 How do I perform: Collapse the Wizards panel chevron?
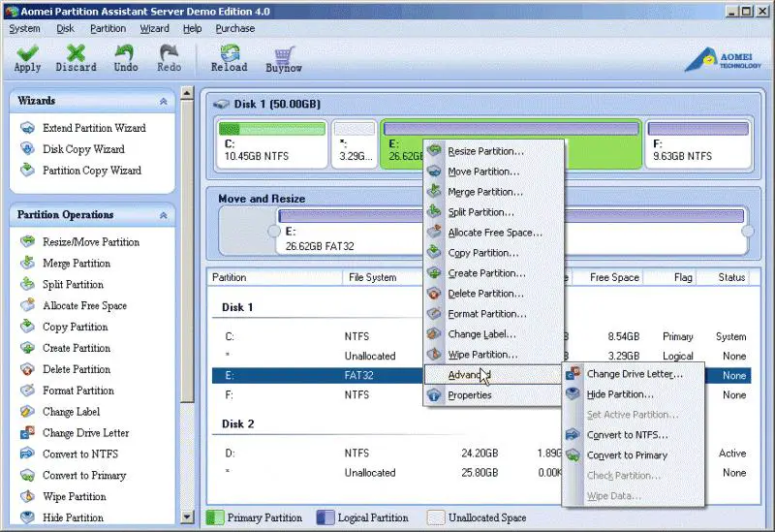point(164,102)
